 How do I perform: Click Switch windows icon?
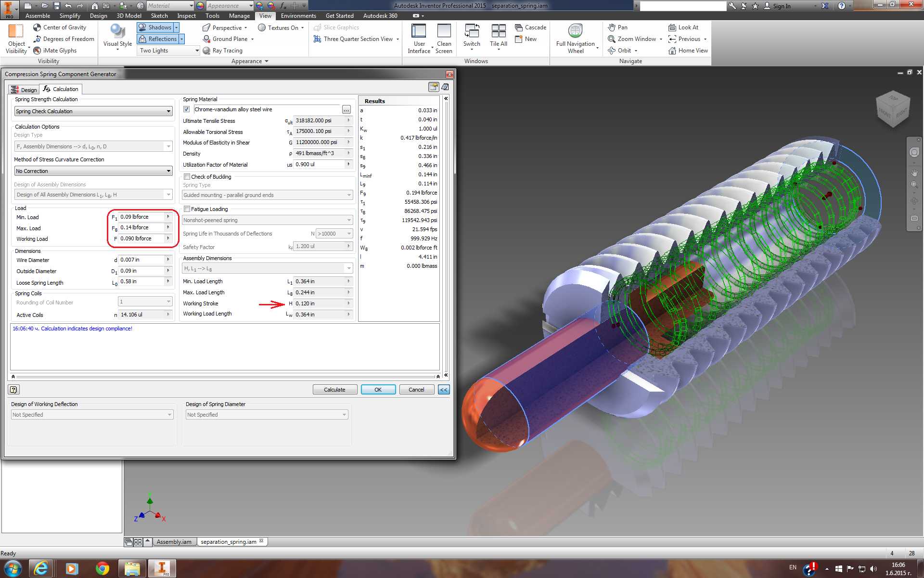coord(472,31)
